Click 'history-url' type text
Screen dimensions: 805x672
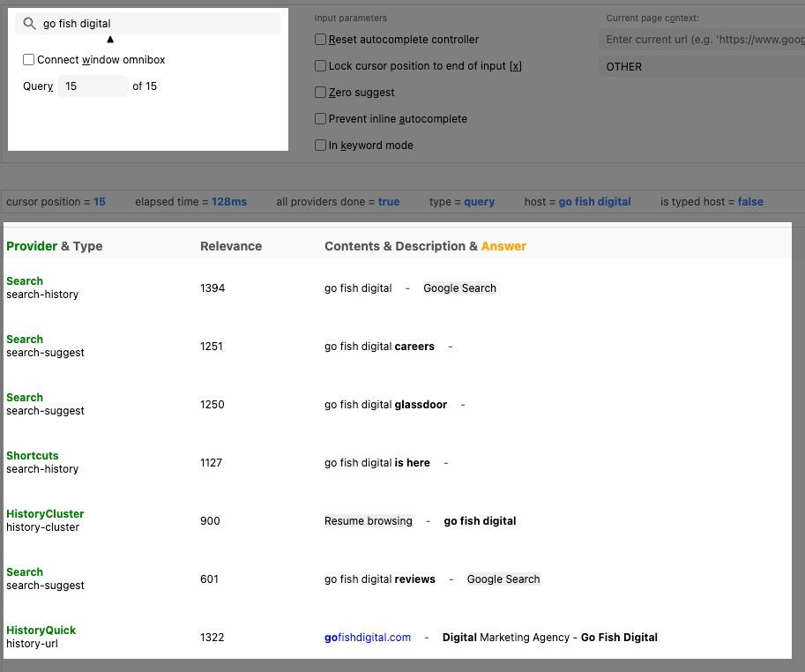tap(32, 644)
